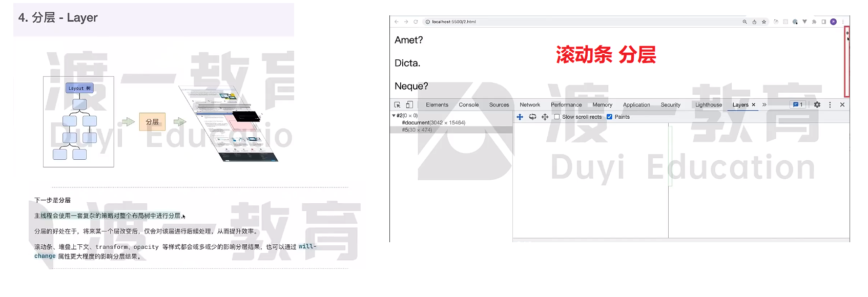868x297 pixels.
Task: Bookmark this tab with the star
Action: point(764,22)
